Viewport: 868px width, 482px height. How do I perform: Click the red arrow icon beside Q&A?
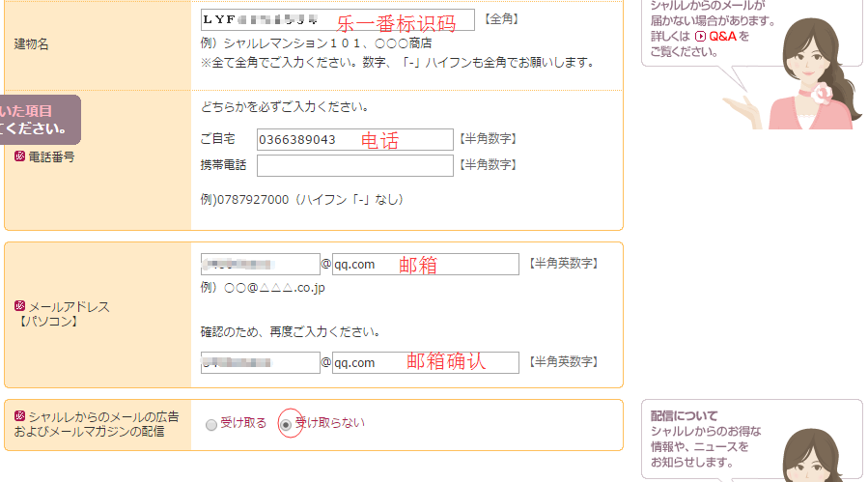(x=700, y=35)
